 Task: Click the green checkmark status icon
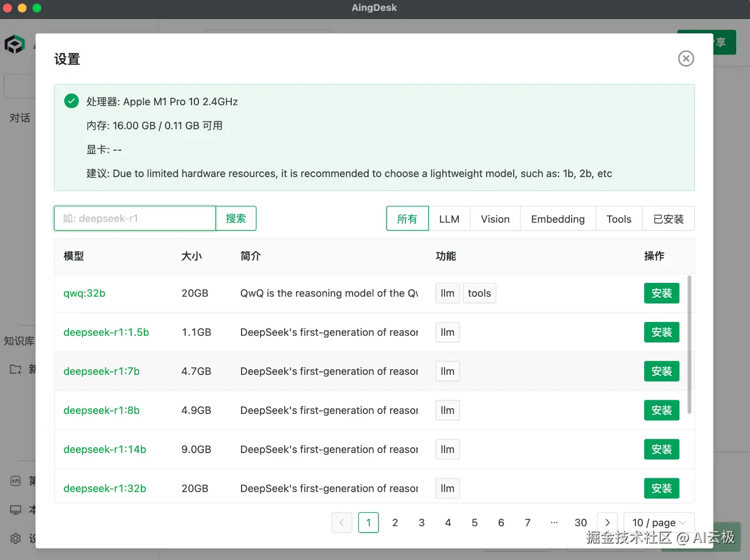coord(71,101)
